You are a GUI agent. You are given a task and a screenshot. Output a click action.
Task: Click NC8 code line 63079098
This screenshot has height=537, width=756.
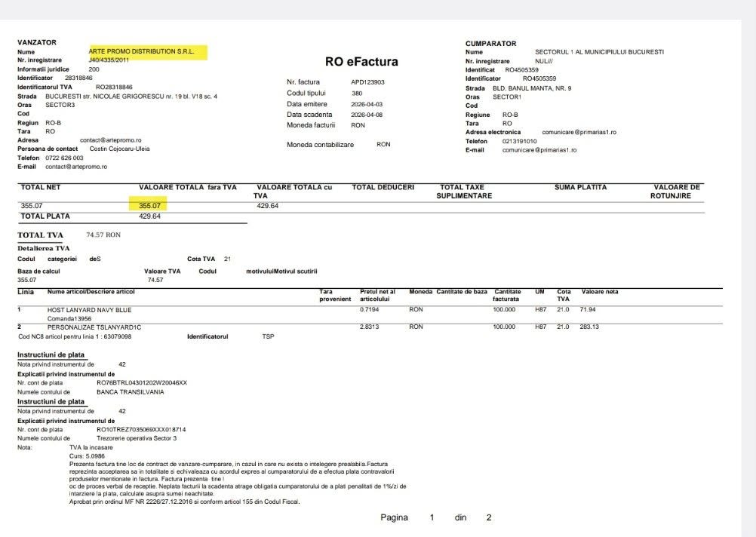pyautogui.click(x=75, y=336)
